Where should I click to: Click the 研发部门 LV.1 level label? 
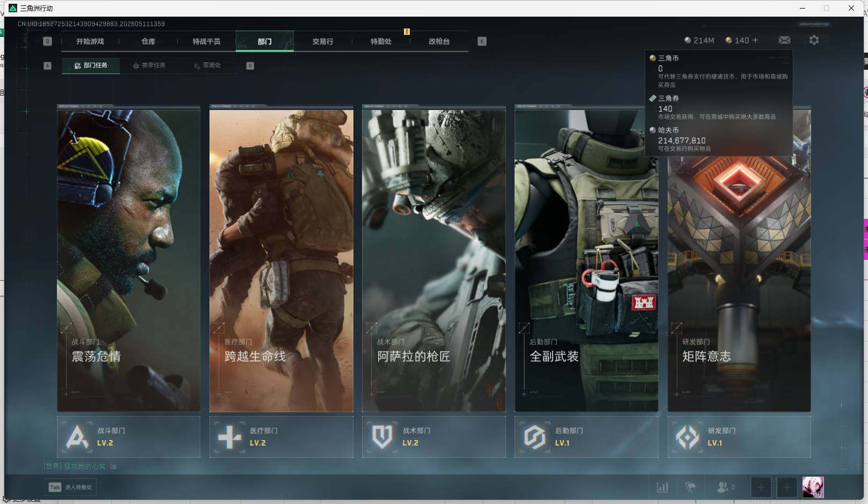pyautogui.click(x=715, y=443)
